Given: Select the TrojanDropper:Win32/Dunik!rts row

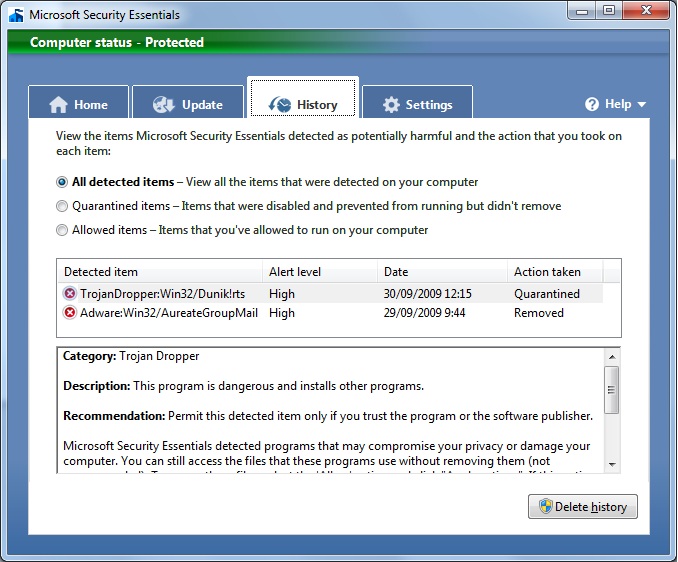Looking at the screenshot, I should 330,294.
